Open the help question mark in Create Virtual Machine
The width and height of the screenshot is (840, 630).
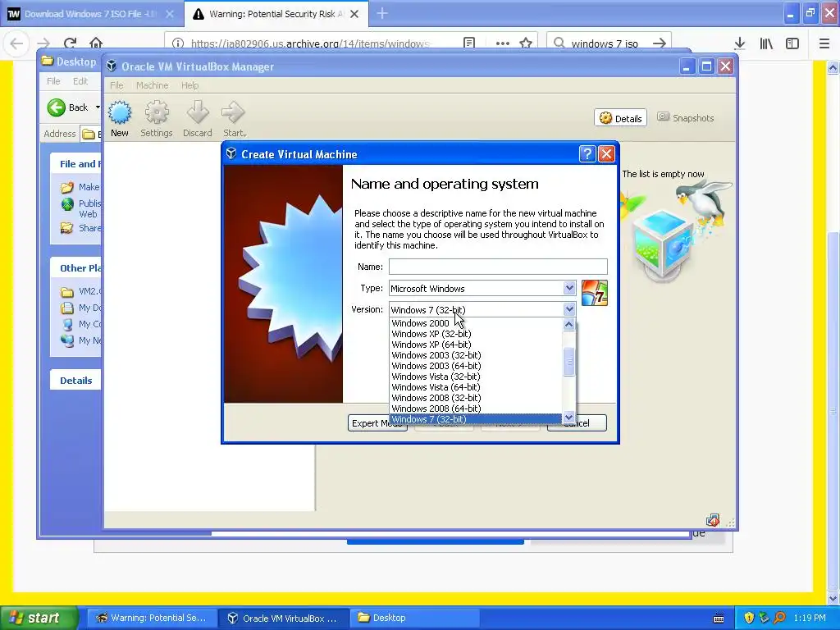point(587,154)
